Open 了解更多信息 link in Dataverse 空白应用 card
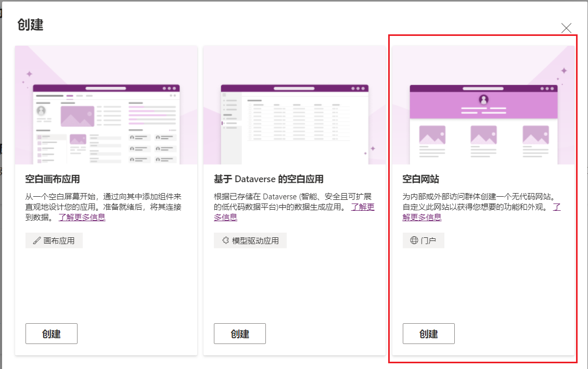This screenshot has height=369, width=588. pos(363,207)
